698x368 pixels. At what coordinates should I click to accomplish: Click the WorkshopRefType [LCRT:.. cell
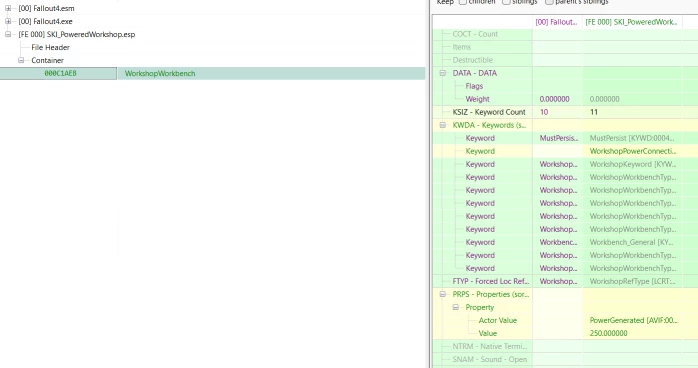(633, 281)
